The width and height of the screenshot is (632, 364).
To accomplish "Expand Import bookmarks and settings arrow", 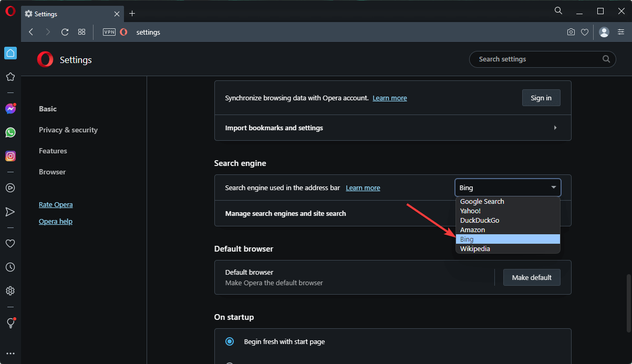I will pyautogui.click(x=555, y=128).
